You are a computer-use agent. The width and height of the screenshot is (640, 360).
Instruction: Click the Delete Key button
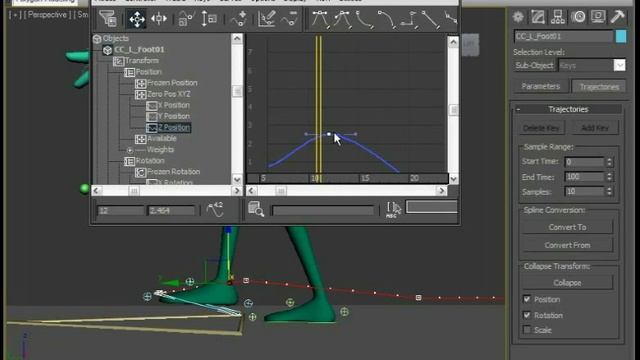541,128
